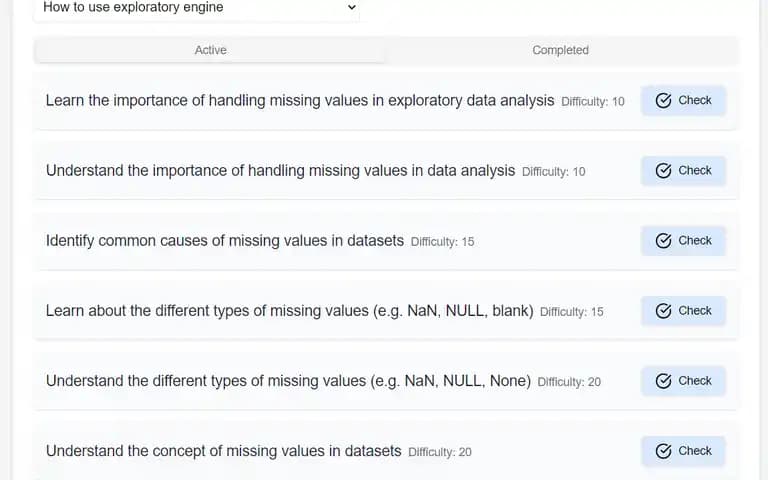Mark 'Learn the importance of handling missing values' as checked

683,100
